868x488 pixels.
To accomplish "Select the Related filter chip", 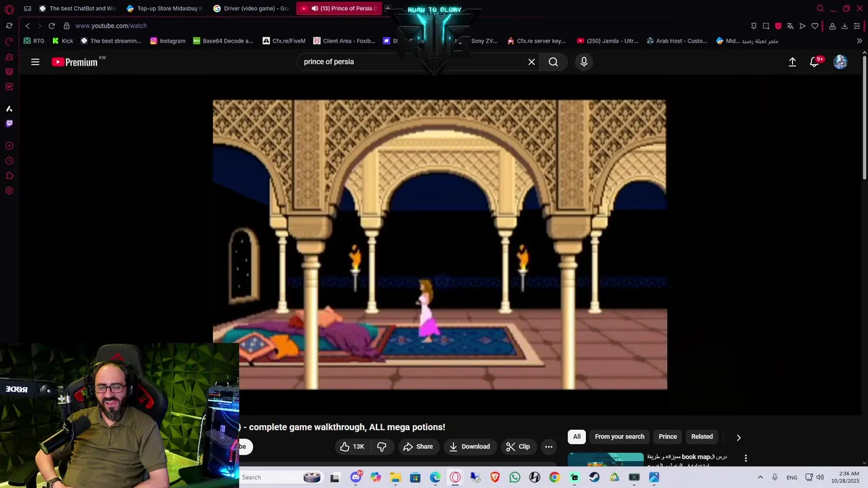I will tap(702, 436).
